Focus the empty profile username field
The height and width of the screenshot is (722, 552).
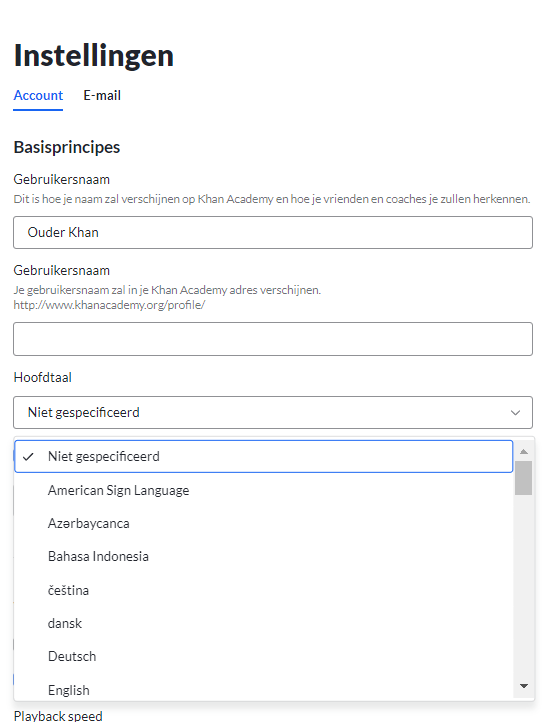[x=273, y=339]
